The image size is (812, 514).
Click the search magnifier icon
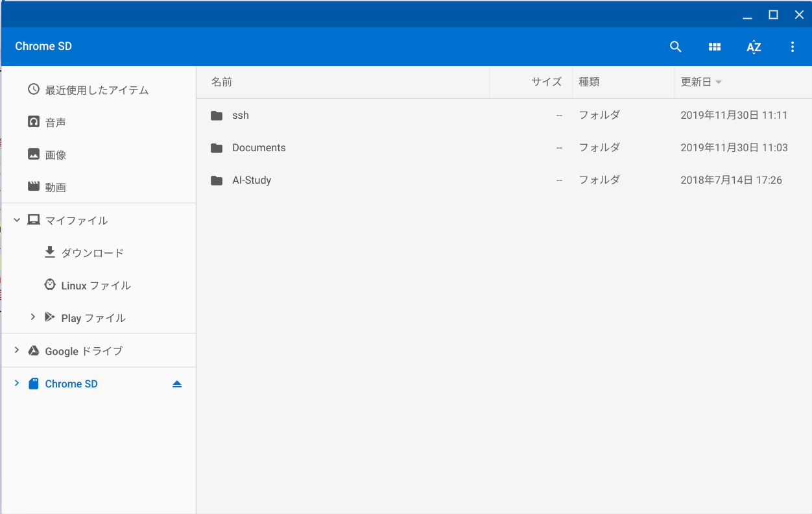click(x=675, y=47)
